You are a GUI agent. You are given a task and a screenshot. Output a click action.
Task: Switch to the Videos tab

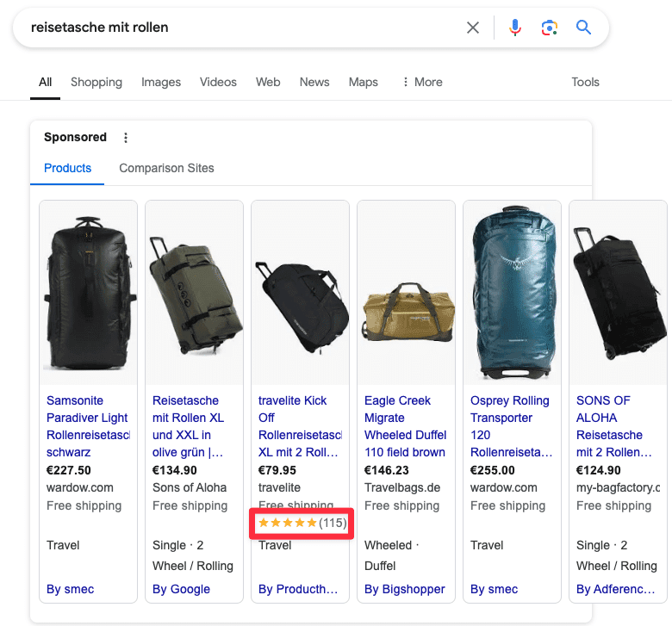[x=218, y=82]
